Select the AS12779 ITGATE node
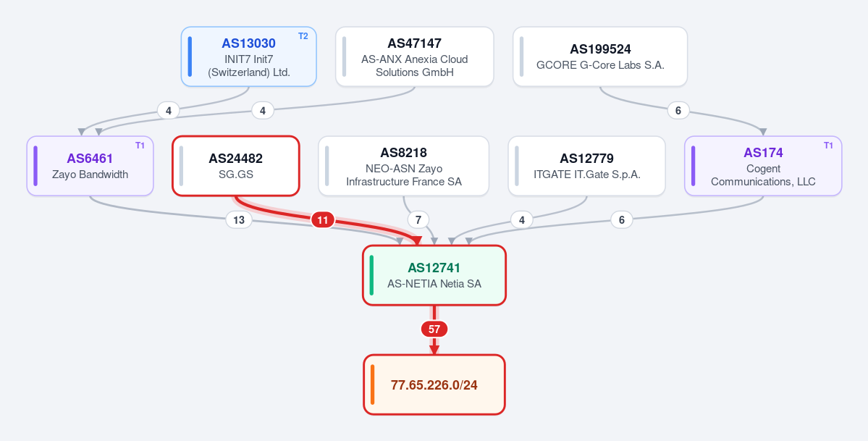The image size is (868, 441). [x=587, y=166]
